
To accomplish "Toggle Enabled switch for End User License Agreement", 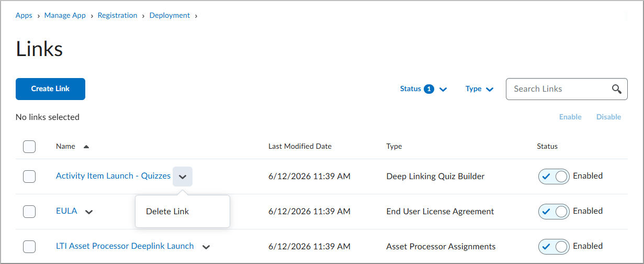I will pyautogui.click(x=554, y=212).
